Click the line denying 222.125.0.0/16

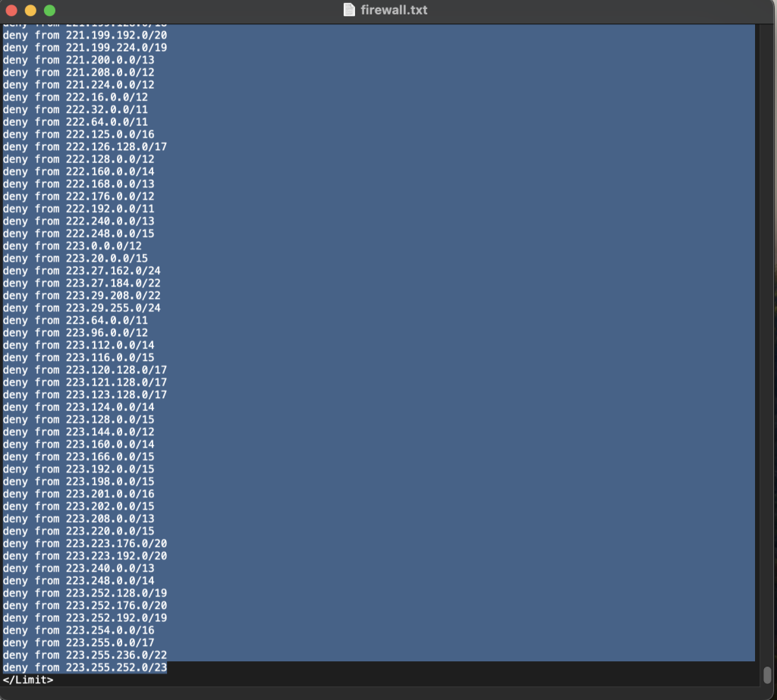[78, 134]
